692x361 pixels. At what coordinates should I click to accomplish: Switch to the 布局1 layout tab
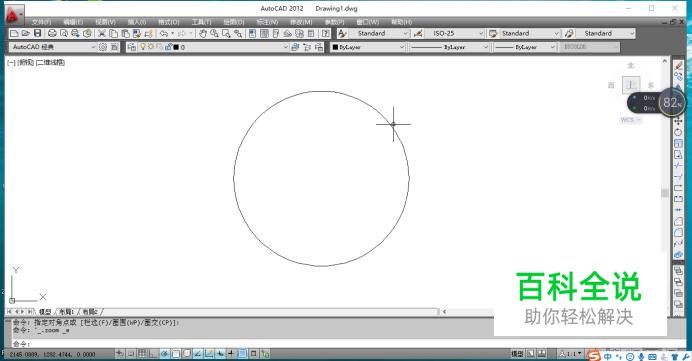click(67, 312)
